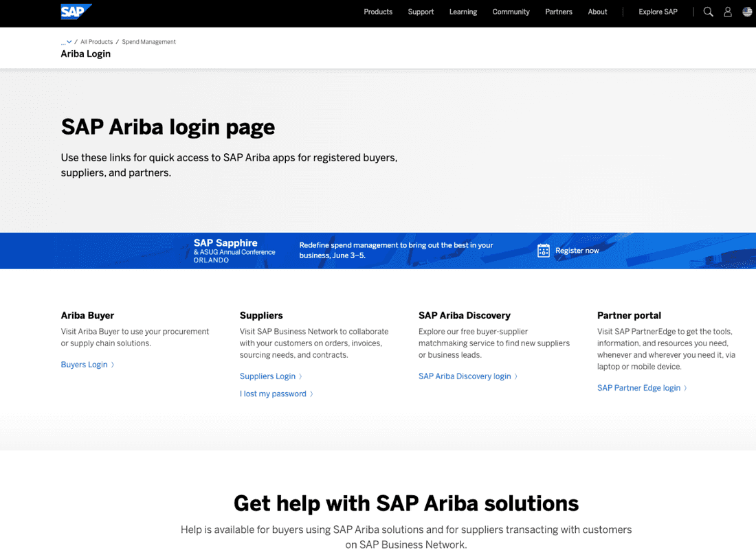Click the I lost my password link
This screenshot has height=559, width=756.
(x=273, y=393)
